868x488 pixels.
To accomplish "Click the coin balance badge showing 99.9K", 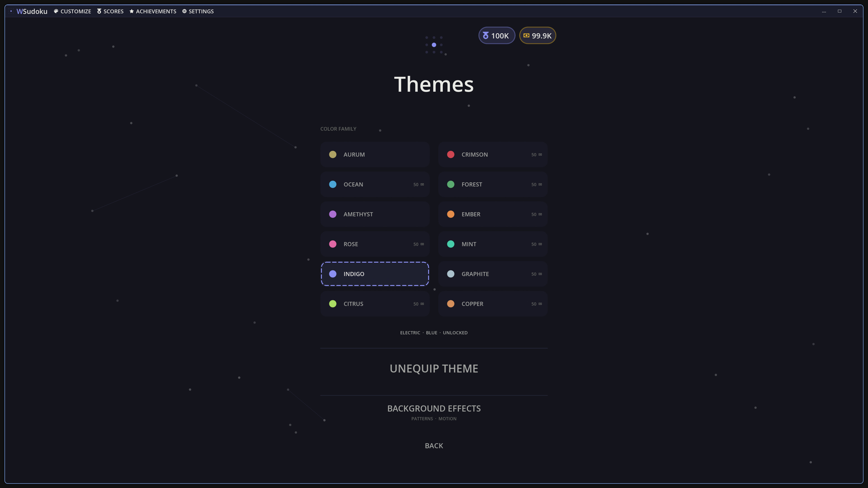I will click(x=538, y=35).
